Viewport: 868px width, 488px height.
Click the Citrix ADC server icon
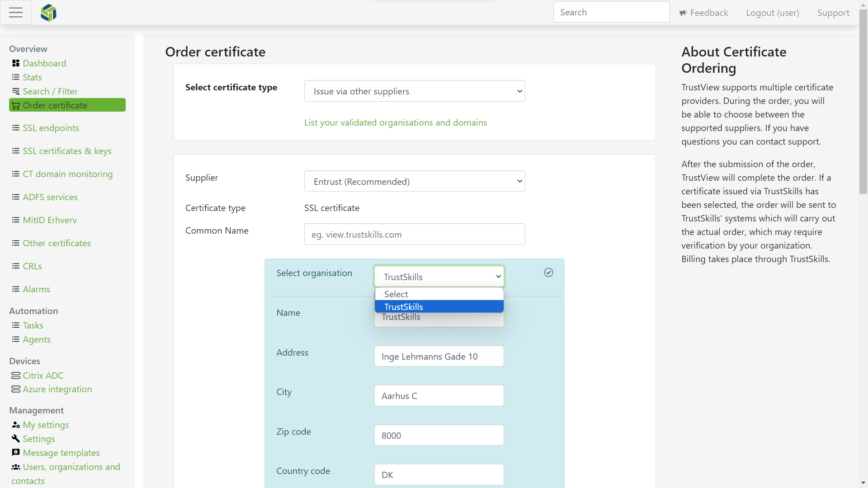(16, 375)
